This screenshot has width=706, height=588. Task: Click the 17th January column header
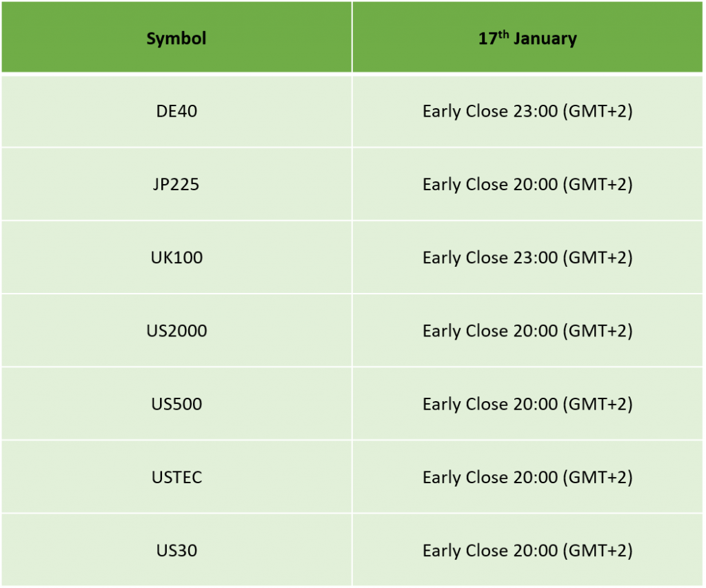tap(527, 37)
